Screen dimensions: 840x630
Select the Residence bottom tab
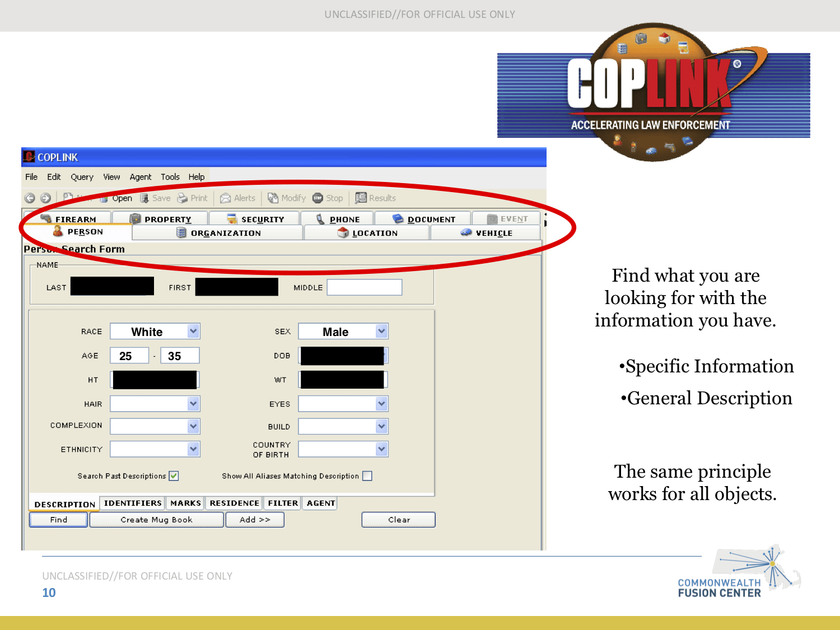click(x=234, y=503)
